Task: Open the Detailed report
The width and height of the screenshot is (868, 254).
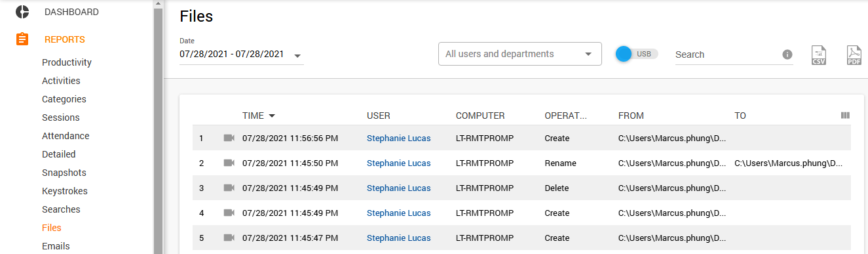Action: 59,154
